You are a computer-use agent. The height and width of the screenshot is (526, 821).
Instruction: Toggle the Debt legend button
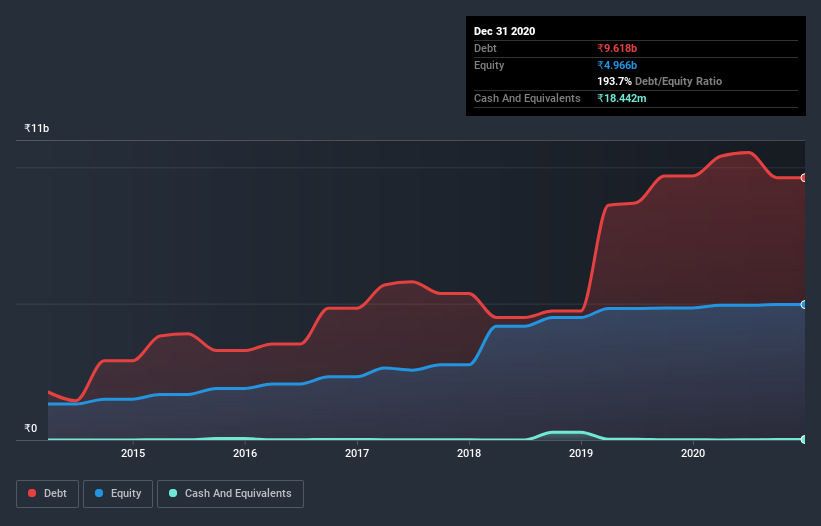pyautogui.click(x=48, y=494)
